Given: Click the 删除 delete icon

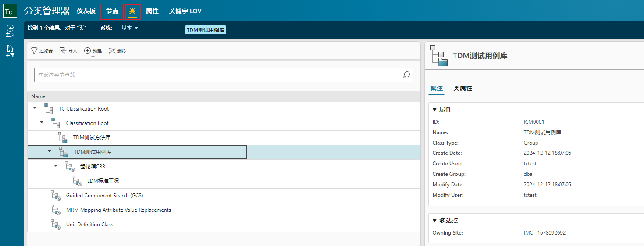Looking at the screenshot, I should [112, 51].
